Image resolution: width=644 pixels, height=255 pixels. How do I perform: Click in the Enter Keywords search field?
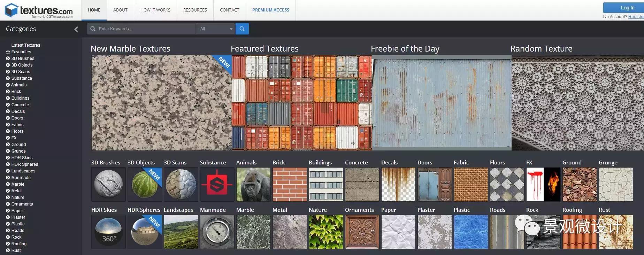point(145,29)
